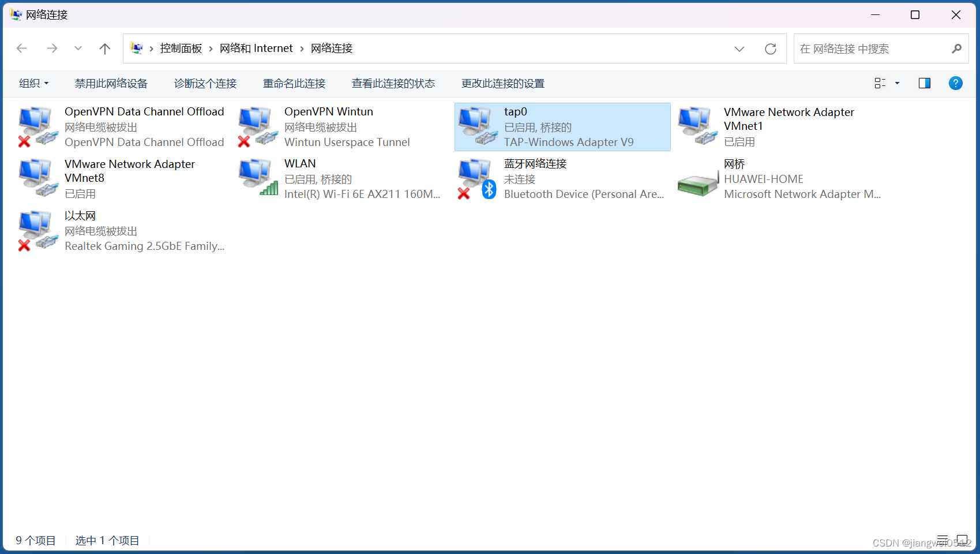
Task: Click Microsoft Network Adapter description text
Action: (x=802, y=194)
